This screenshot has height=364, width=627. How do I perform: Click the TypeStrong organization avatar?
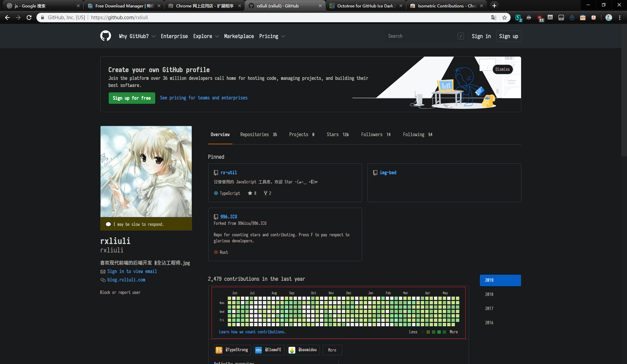click(219, 350)
